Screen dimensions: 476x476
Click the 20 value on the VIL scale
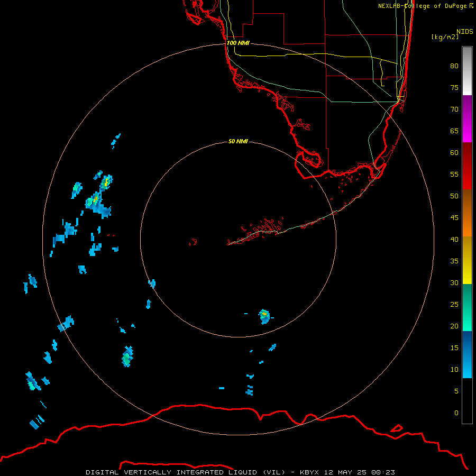[454, 326]
